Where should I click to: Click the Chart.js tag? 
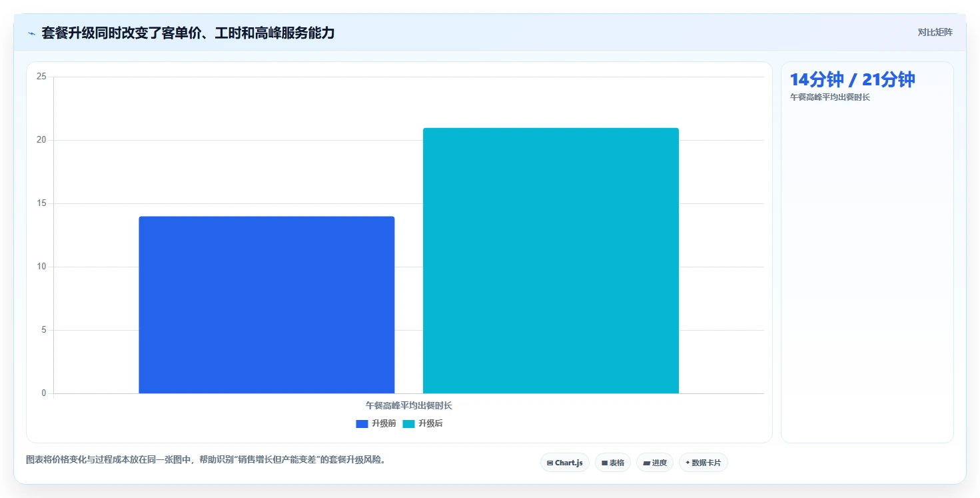565,463
